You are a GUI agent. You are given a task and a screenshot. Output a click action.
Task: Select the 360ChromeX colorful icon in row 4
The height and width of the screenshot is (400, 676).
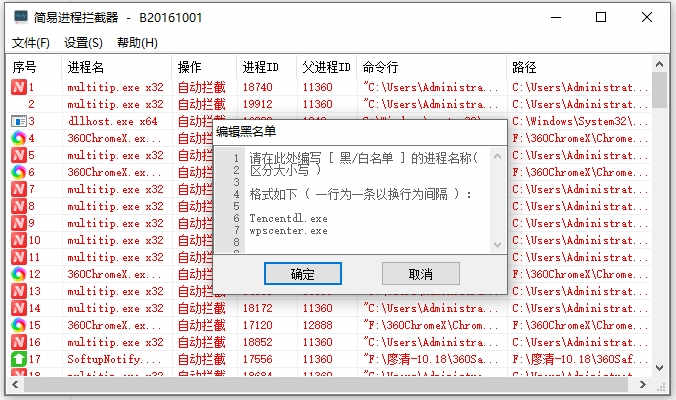pyautogui.click(x=19, y=138)
